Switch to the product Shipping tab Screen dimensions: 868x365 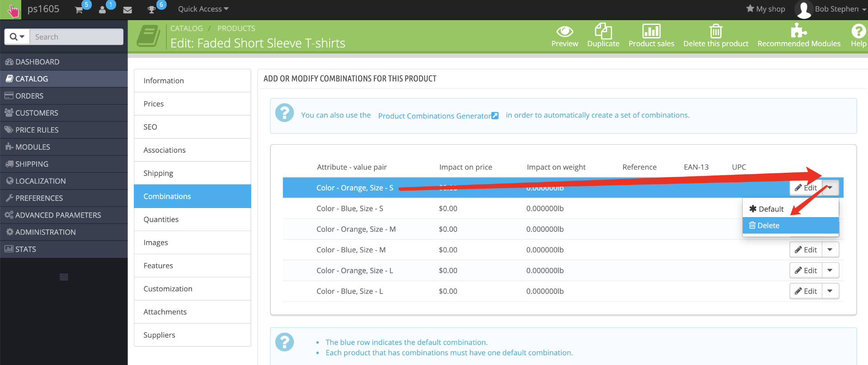[193, 173]
